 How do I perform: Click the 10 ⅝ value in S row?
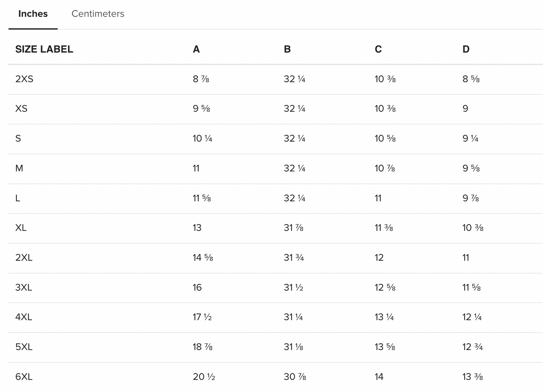pos(385,139)
